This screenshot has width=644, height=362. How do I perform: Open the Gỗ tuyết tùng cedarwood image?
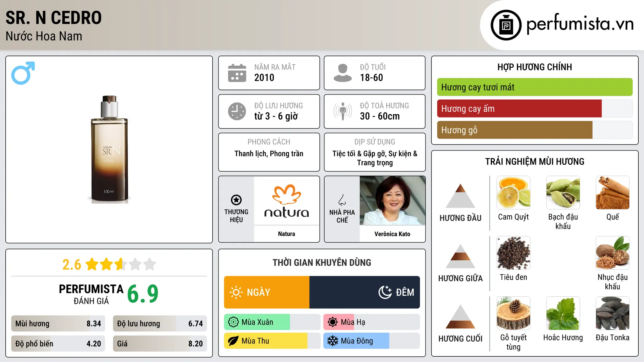click(x=514, y=313)
